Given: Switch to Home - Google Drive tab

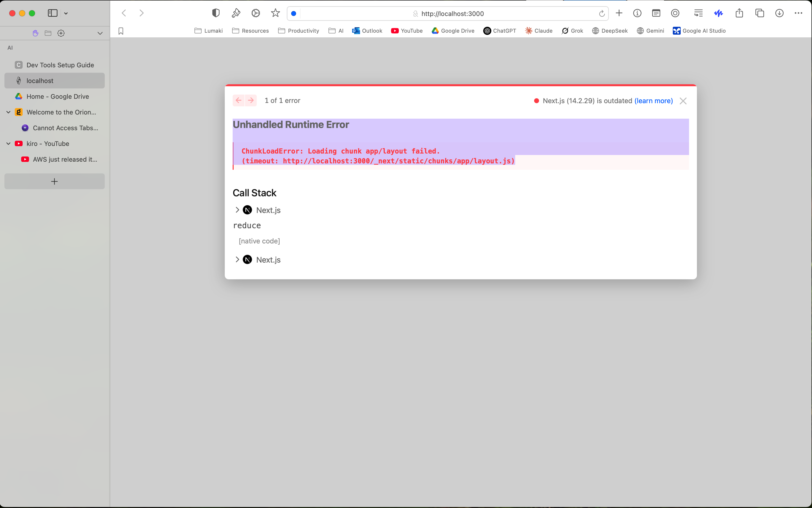Looking at the screenshot, I should pos(58,97).
